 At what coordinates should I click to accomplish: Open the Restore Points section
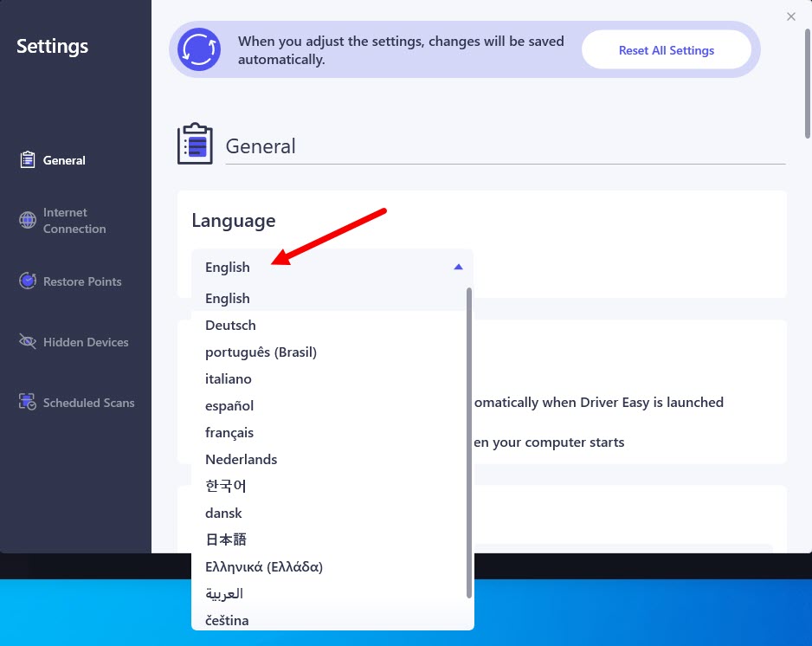82,281
